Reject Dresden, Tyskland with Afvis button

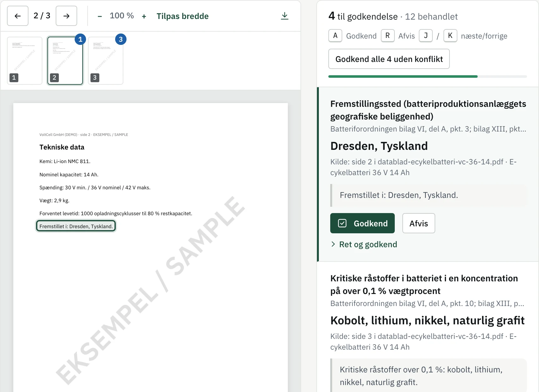point(419,223)
